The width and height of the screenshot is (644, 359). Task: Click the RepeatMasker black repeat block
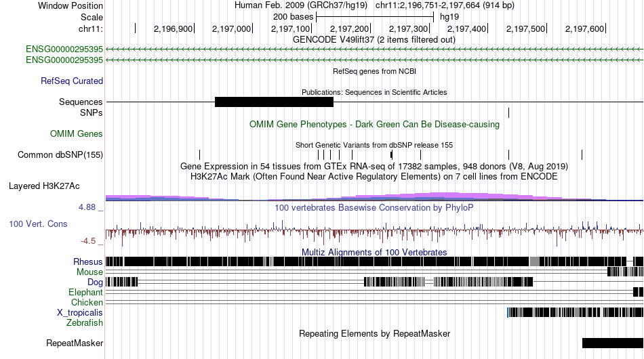tap(613, 343)
